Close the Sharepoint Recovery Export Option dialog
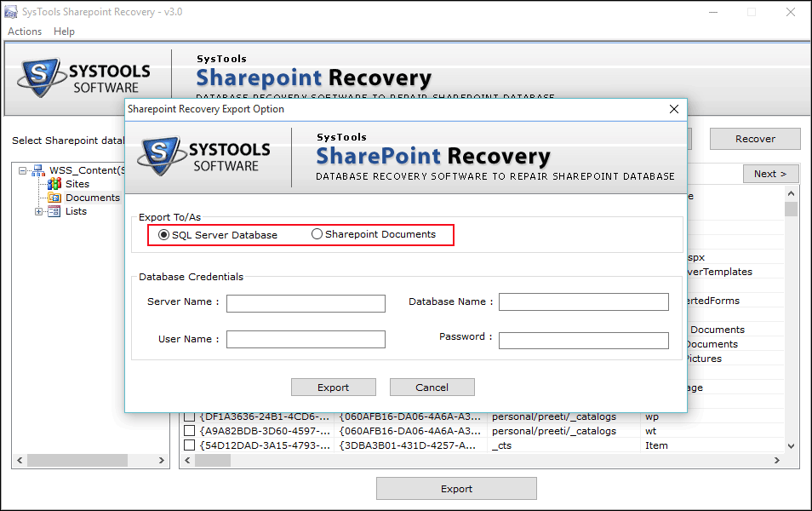 [674, 109]
